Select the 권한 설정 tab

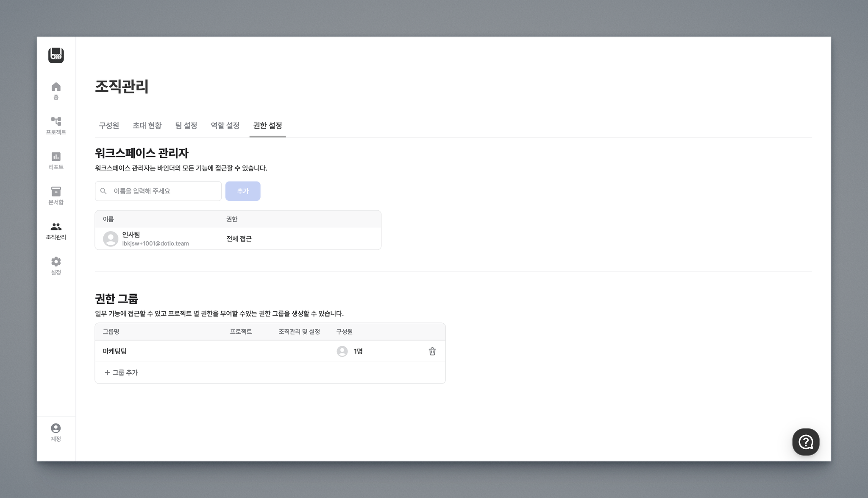(267, 126)
